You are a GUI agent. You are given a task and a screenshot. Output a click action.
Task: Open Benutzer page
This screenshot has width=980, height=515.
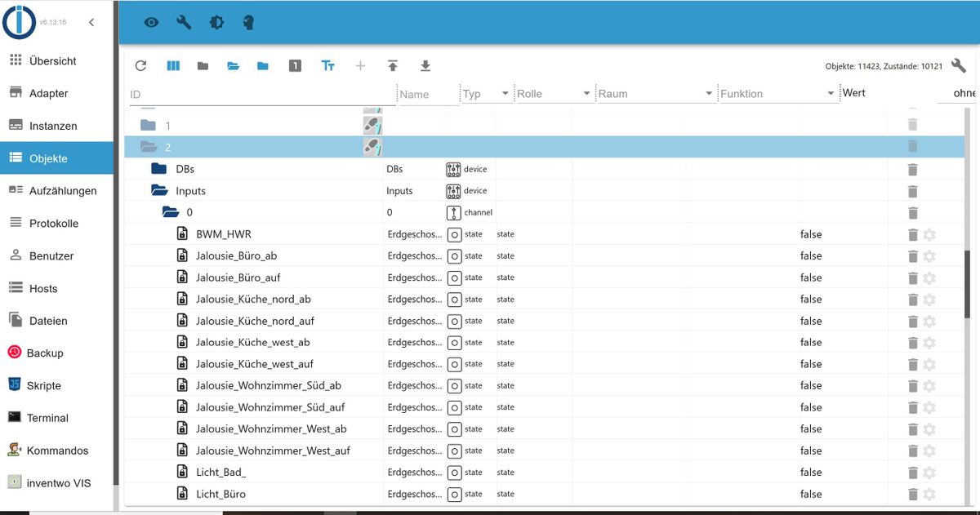[56, 255]
